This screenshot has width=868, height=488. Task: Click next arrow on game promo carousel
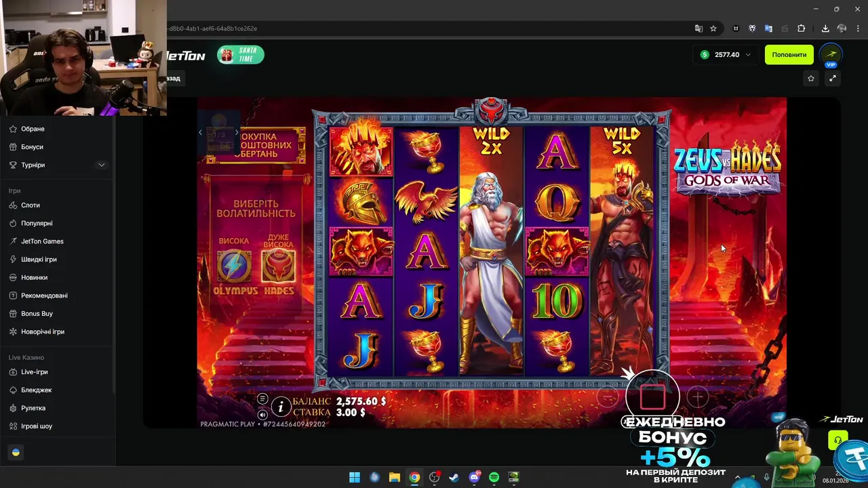click(237, 132)
